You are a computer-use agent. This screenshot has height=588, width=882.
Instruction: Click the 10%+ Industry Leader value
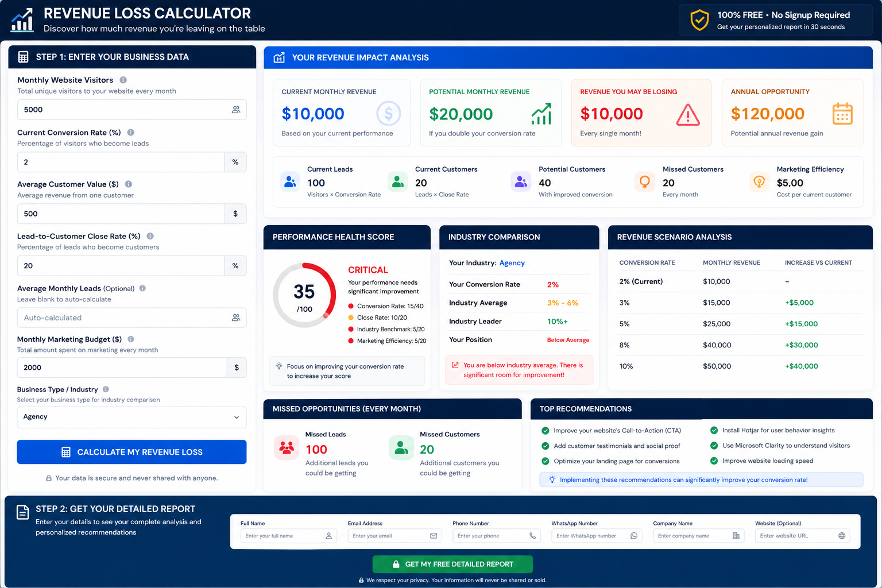[558, 322]
